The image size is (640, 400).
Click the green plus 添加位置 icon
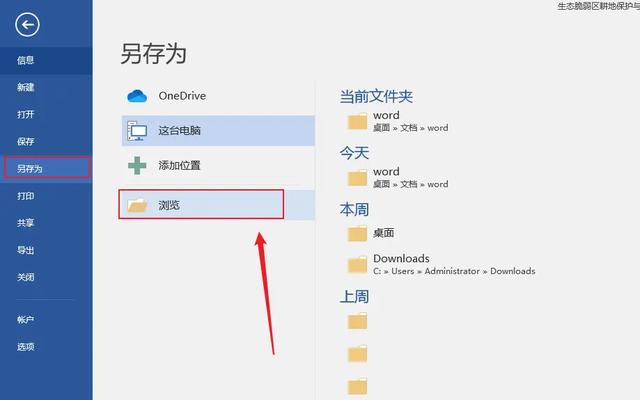click(137, 165)
